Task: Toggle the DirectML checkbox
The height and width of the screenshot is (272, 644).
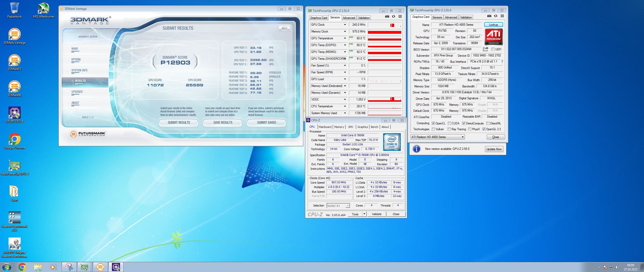Action: pos(488,123)
